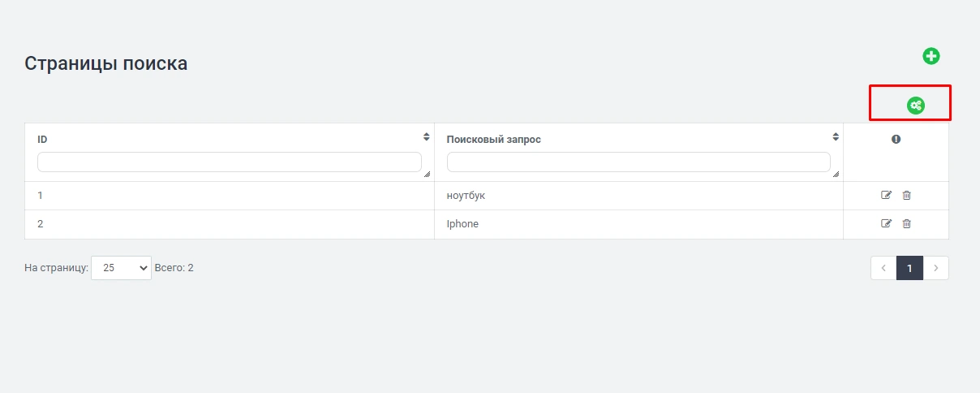Sort table by ID column arrows
This screenshot has width=980, height=393.
426,136
